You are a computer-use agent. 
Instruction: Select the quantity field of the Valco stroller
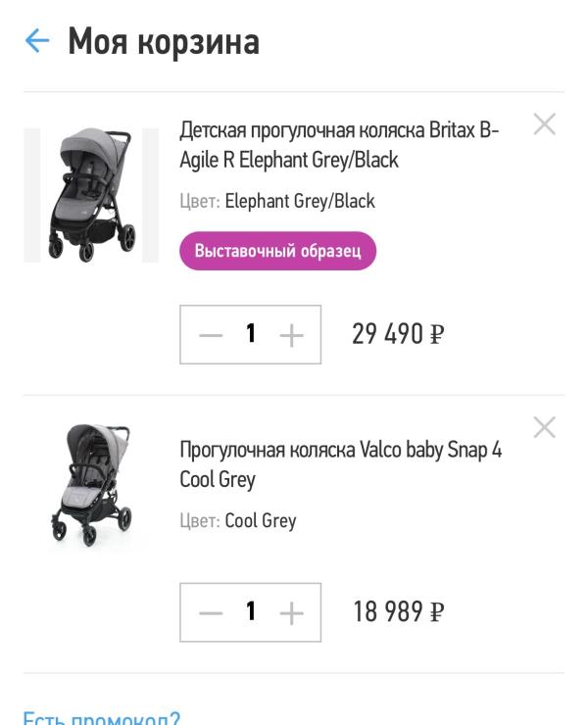(251, 613)
